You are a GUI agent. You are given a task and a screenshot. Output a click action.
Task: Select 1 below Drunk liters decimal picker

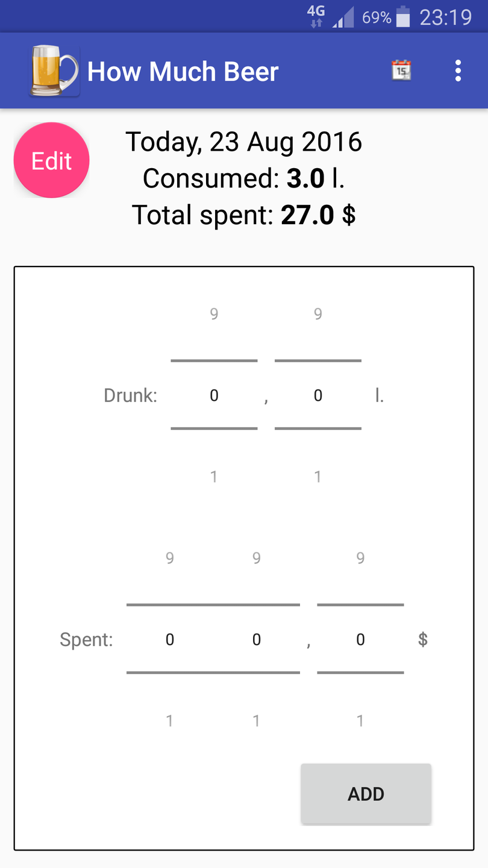tap(318, 477)
